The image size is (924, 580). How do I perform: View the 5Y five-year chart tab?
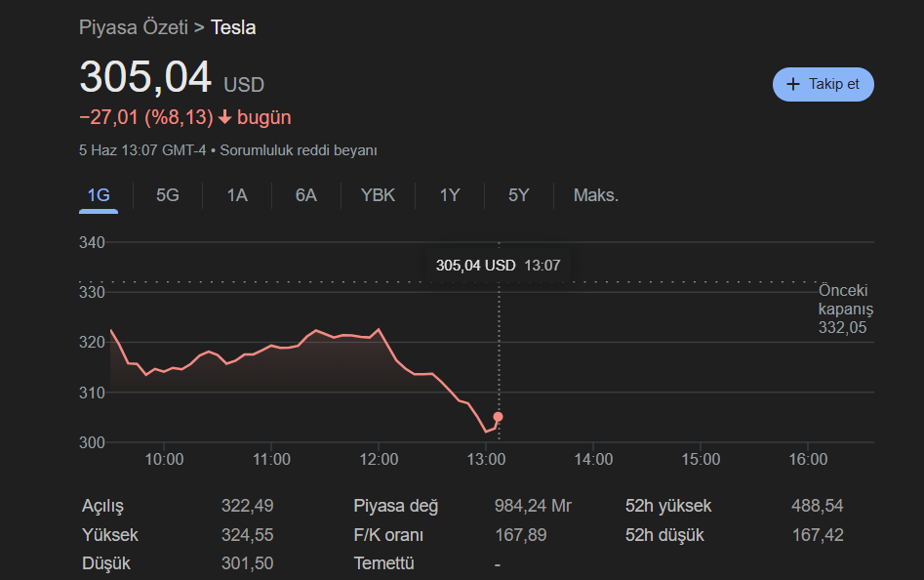(518, 195)
